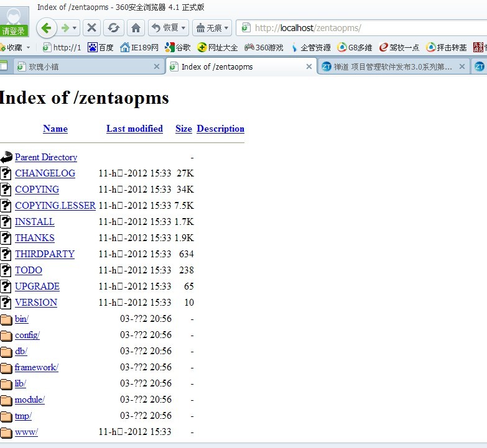
Task: Close the Index of /zentaopms tab
Action: tap(308, 66)
